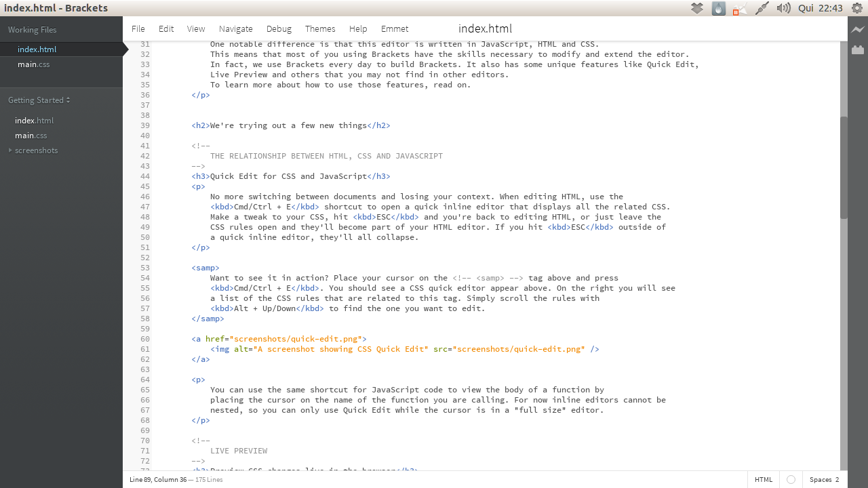Open the Edit menu
This screenshot has height=488, width=868.
coord(166,29)
